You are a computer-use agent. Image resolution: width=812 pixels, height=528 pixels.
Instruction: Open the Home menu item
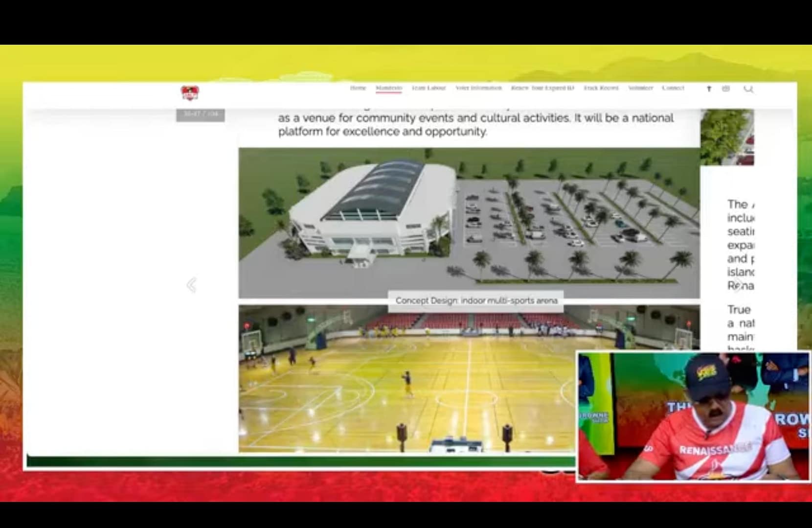coord(358,88)
